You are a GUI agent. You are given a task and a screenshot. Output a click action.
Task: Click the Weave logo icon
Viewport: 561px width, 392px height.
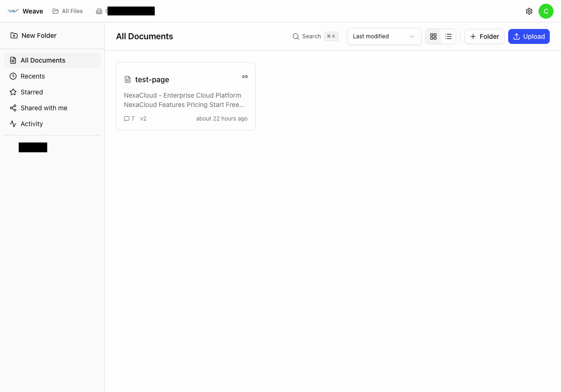(x=13, y=11)
